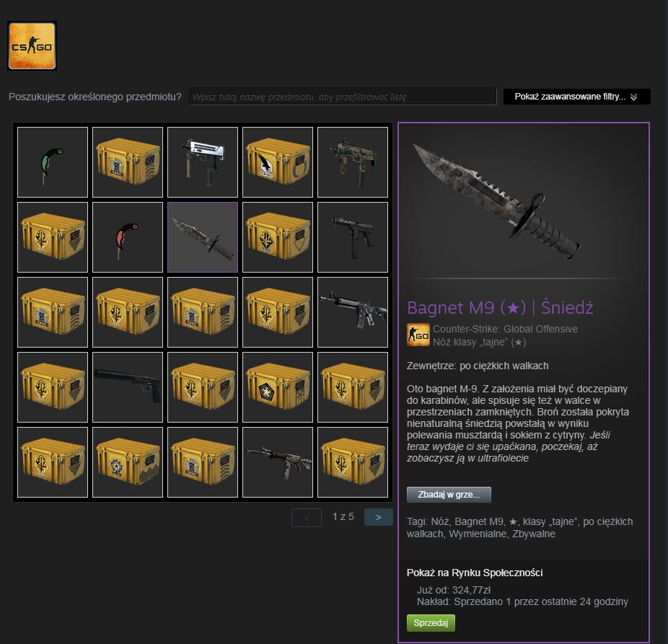
Task: Click the CS:GO game icon at top
Action: coord(32,45)
